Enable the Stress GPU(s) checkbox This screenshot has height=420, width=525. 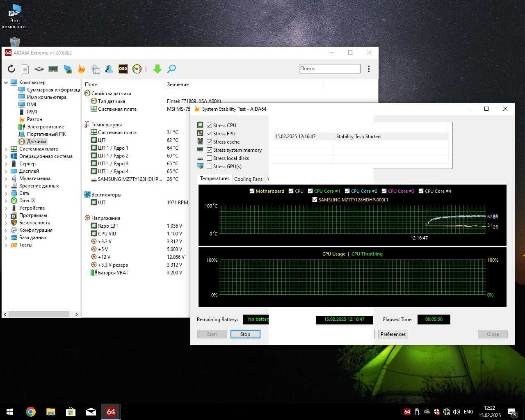(x=210, y=167)
